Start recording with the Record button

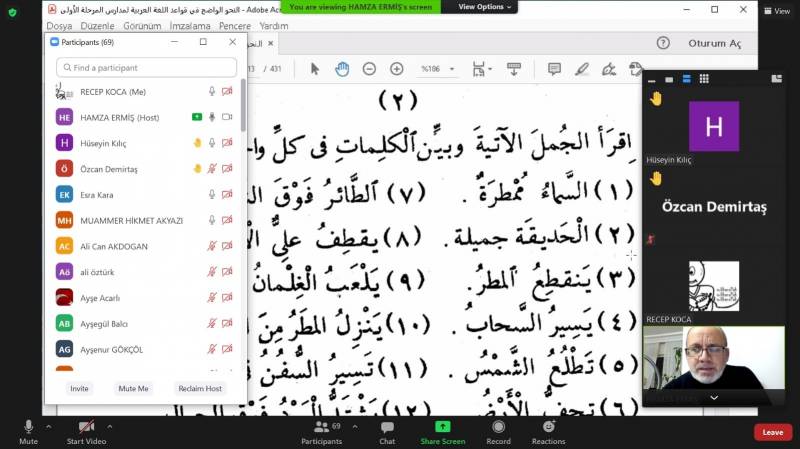tap(498, 431)
